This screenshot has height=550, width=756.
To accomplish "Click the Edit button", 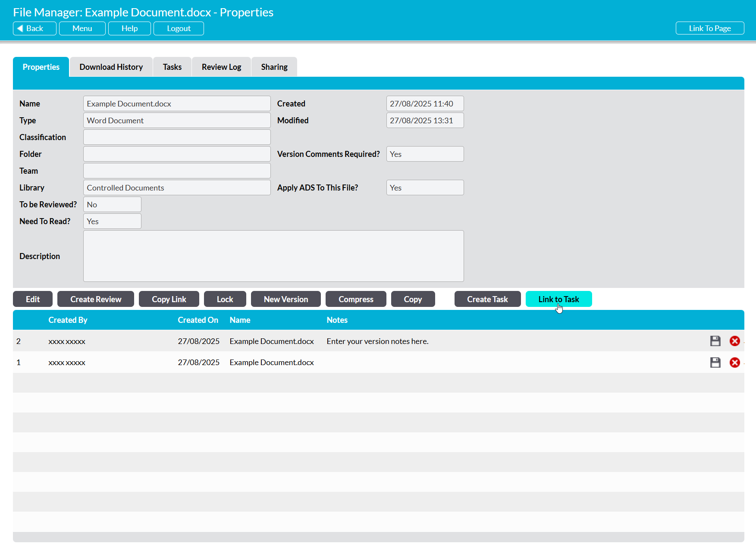I will coord(33,299).
